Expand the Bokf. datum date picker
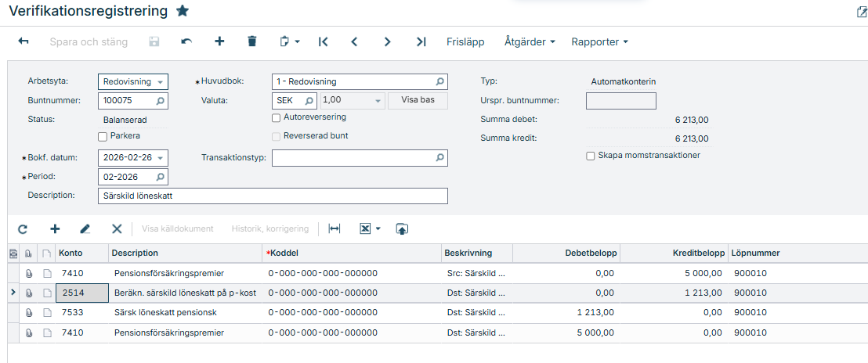 coord(161,158)
